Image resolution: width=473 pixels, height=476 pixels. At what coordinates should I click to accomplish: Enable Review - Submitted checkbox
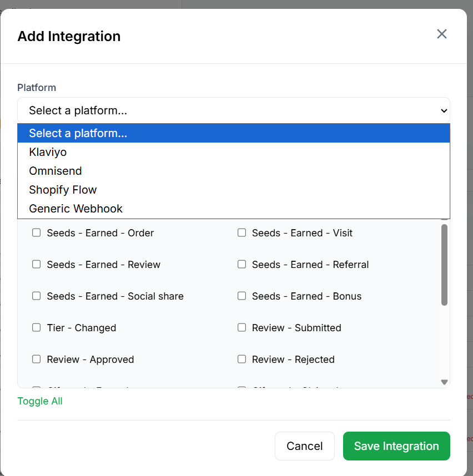pyautogui.click(x=242, y=328)
